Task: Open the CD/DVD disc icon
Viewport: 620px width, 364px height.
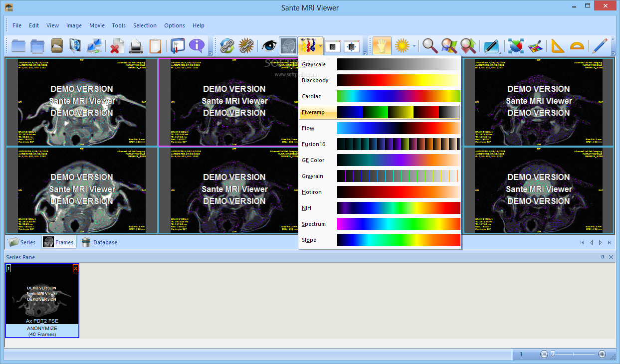Action: [75, 46]
